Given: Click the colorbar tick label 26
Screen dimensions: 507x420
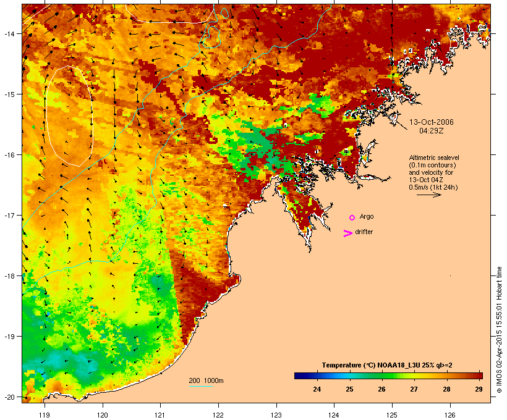Looking at the screenshot, I should pyautogui.click(x=382, y=389).
